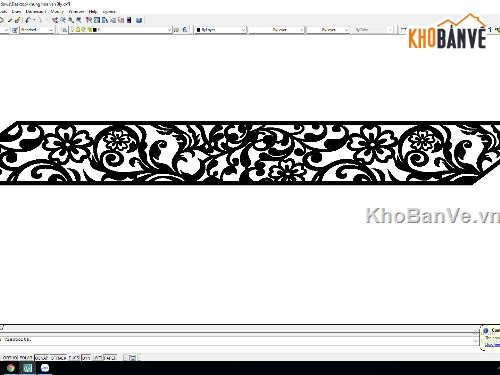500x375 pixels.
Task: Toggle DUCS in status bar
Action: click(74, 358)
